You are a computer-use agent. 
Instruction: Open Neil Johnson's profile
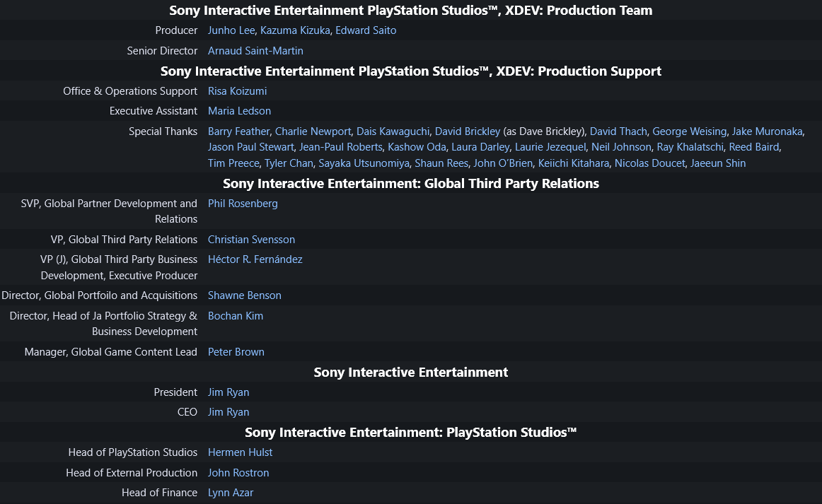[x=621, y=147]
